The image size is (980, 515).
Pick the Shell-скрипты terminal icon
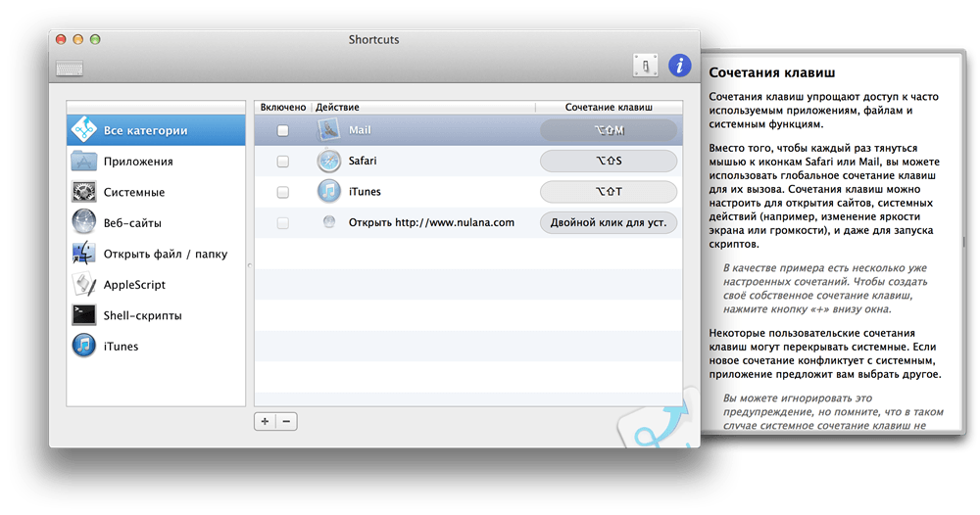coord(83,314)
